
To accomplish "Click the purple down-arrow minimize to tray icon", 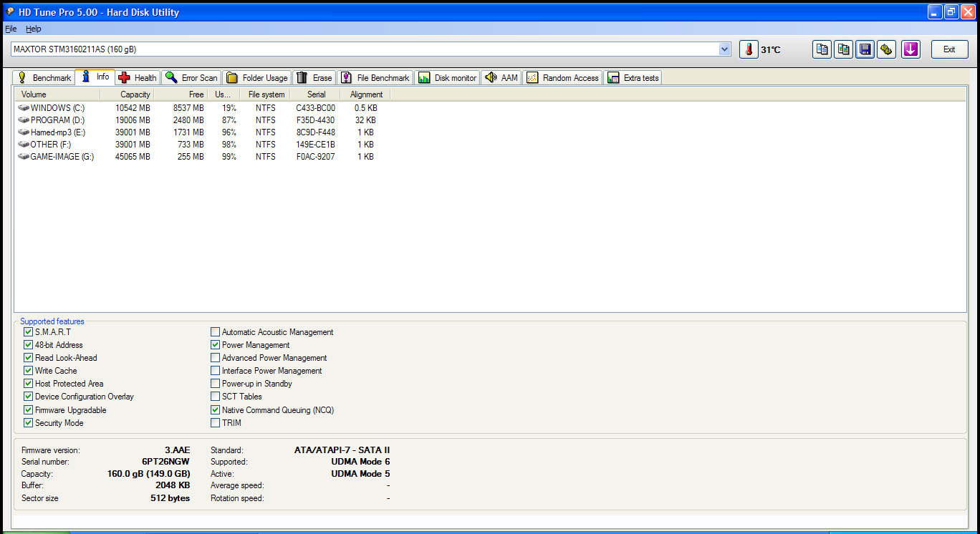I will (911, 49).
